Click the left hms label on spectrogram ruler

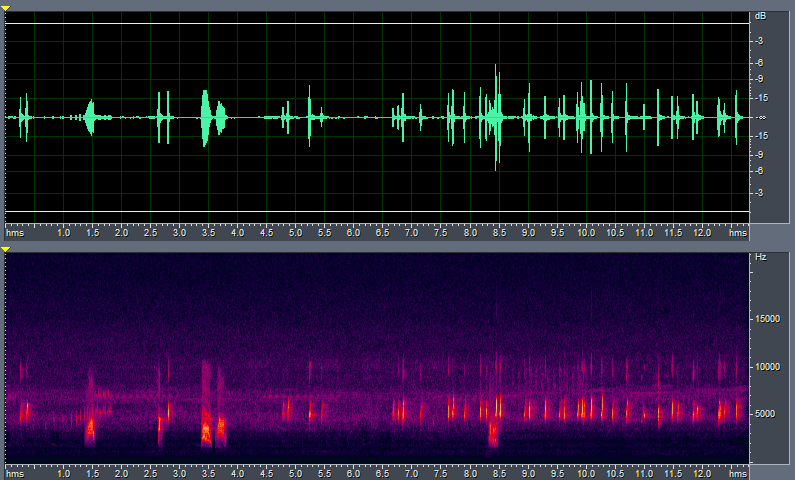click(15, 474)
